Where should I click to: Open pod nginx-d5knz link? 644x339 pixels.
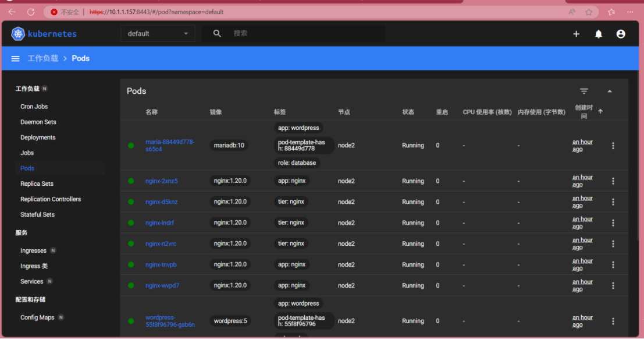click(x=161, y=202)
